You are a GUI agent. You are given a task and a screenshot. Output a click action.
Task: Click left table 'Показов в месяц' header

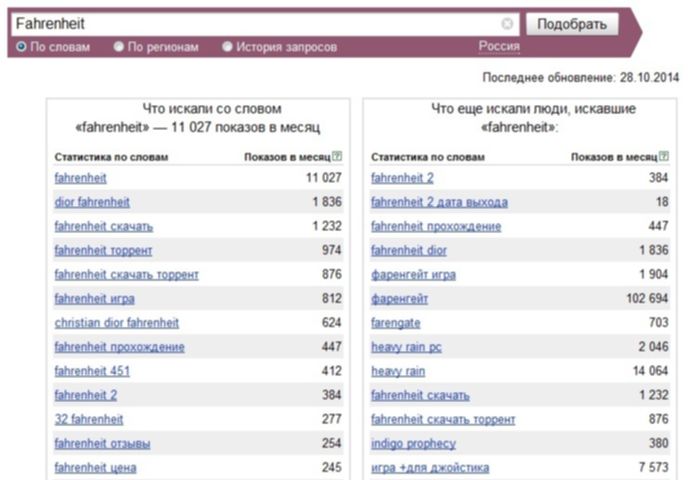coord(287,157)
